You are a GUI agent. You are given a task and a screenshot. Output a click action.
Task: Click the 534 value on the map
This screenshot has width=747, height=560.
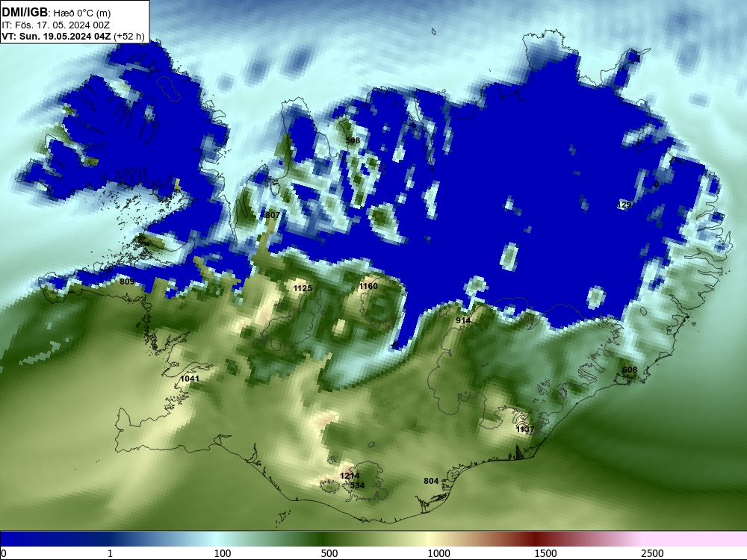click(x=357, y=485)
